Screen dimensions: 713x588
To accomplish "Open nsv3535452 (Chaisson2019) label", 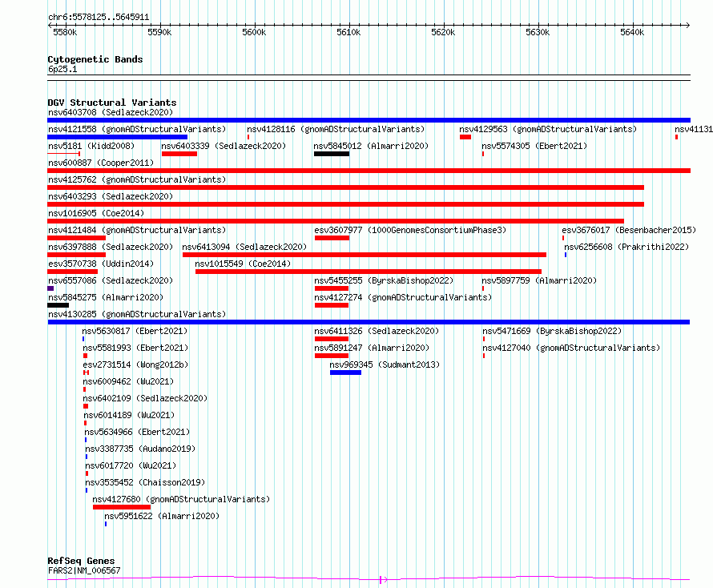I will (145, 482).
